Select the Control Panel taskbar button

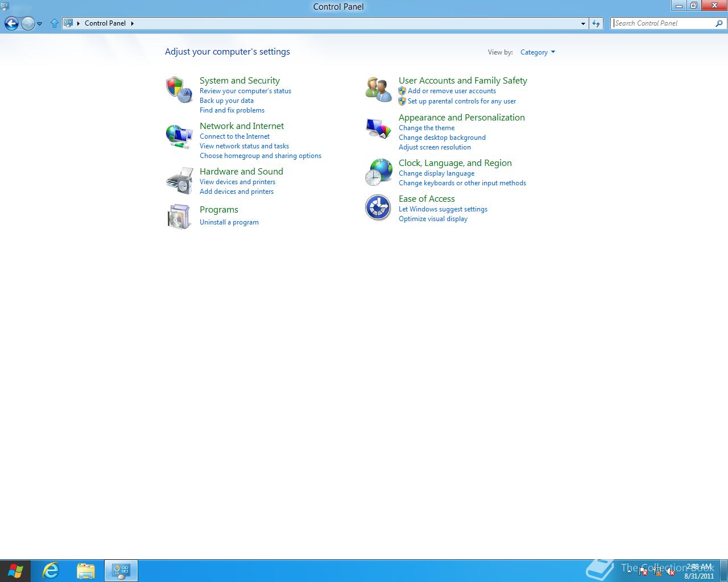121,571
